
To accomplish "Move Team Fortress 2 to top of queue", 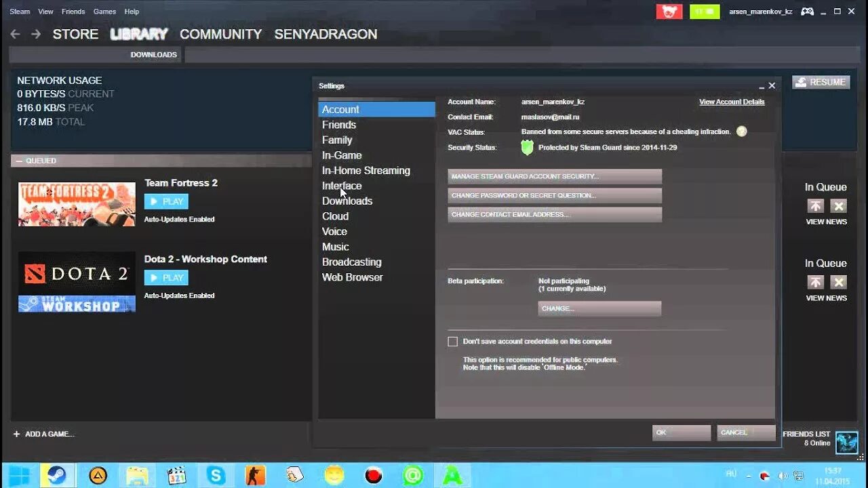I will pyautogui.click(x=815, y=206).
